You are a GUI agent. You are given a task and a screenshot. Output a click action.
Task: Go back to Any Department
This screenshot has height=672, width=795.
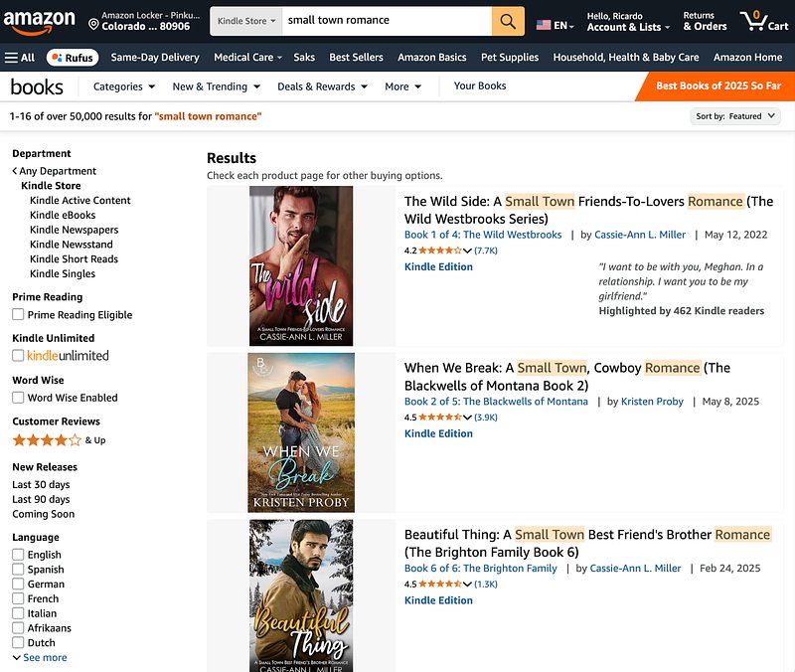click(x=55, y=171)
